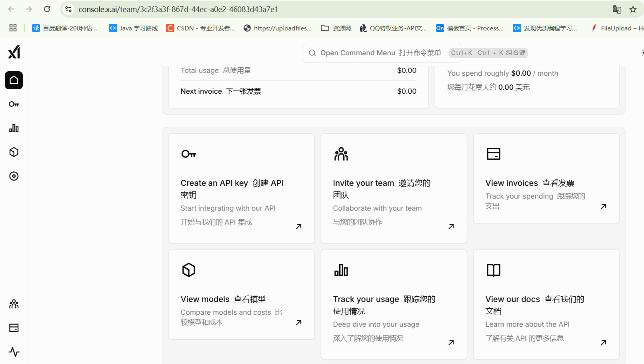Image resolution: width=644 pixels, height=364 pixels.
Task: Reload the page
Action: tap(47, 9)
